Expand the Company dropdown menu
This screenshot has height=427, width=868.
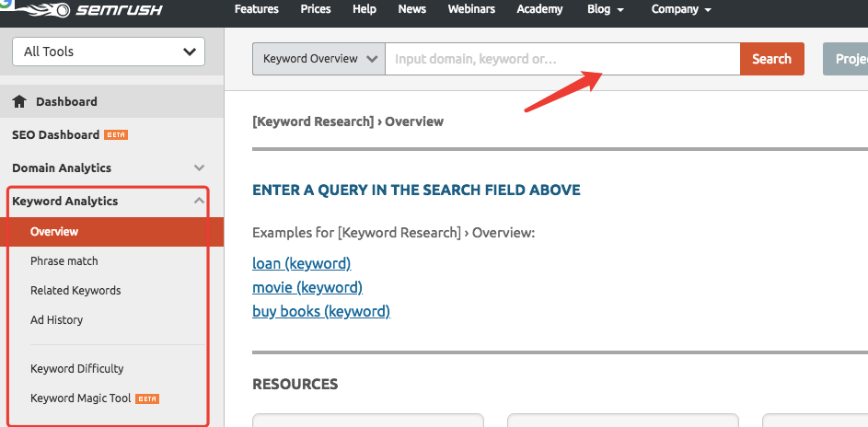681,9
